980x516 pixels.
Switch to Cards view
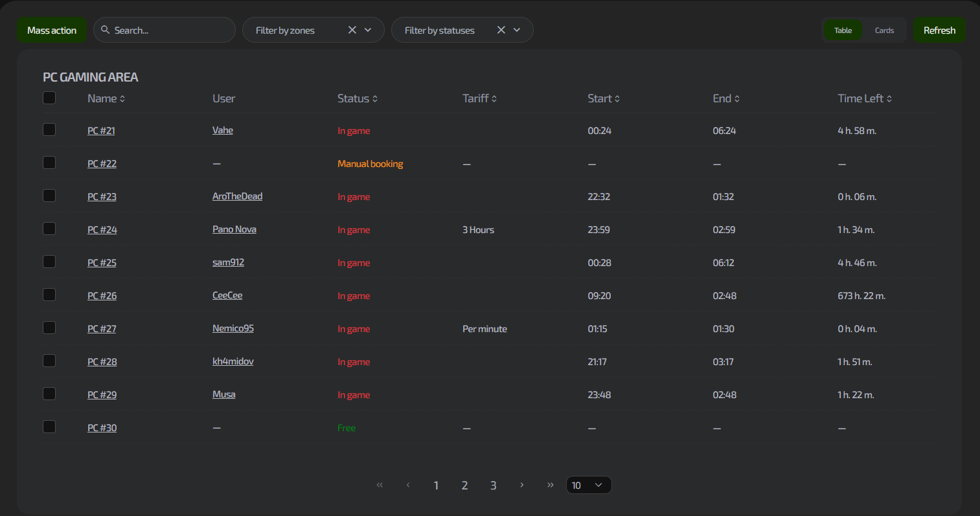click(x=884, y=30)
